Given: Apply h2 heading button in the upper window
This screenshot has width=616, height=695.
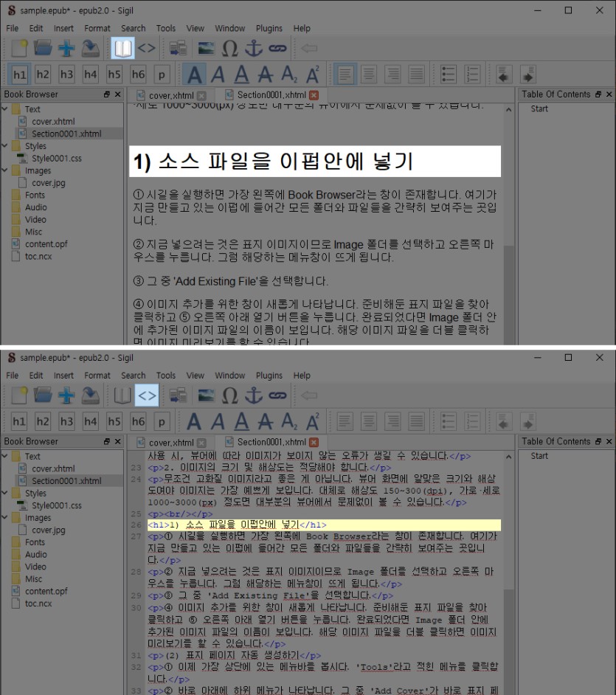Looking at the screenshot, I should click(43, 74).
